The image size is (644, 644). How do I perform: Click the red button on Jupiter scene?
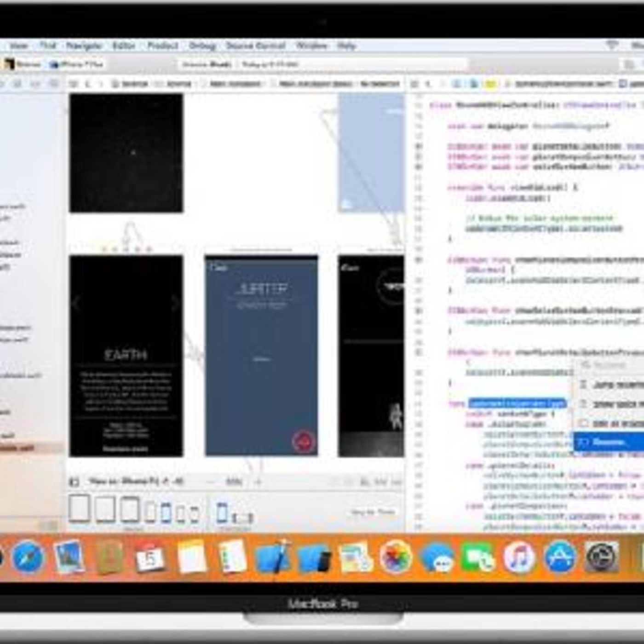click(303, 441)
